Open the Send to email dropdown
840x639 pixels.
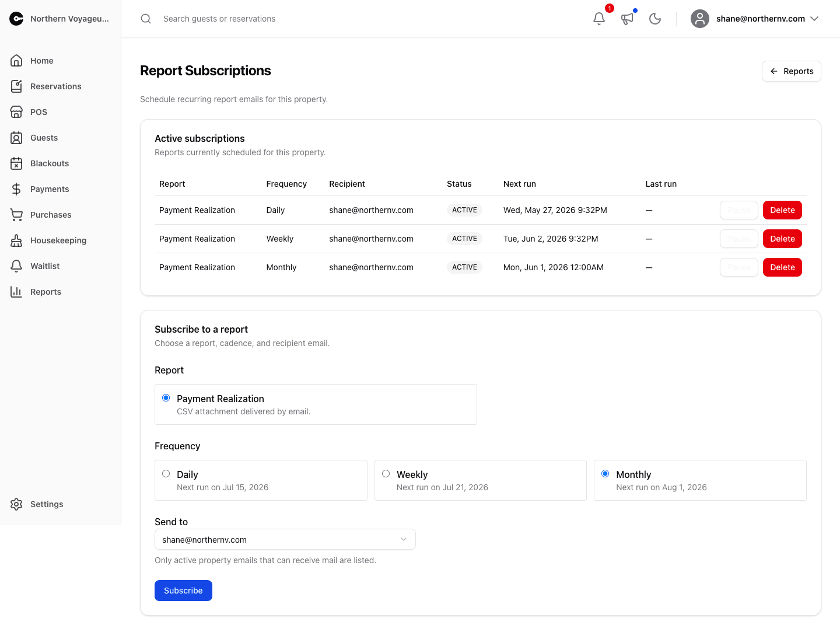pyautogui.click(x=285, y=539)
